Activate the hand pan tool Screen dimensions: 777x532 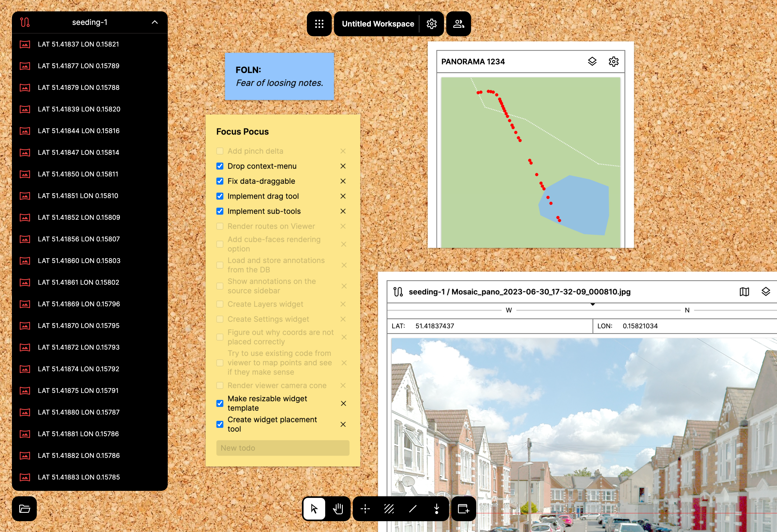[338, 509]
